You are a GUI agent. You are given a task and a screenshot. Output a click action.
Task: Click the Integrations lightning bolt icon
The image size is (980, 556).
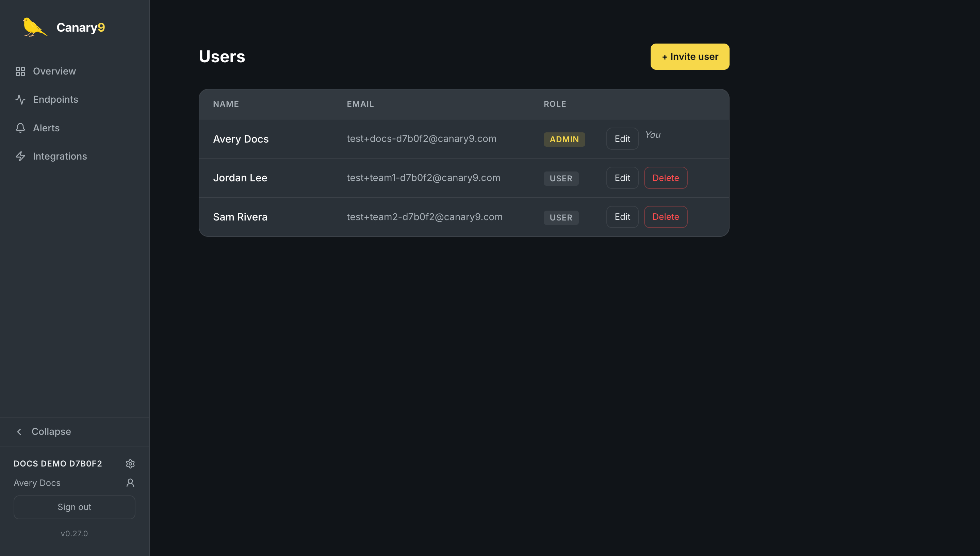coord(20,156)
